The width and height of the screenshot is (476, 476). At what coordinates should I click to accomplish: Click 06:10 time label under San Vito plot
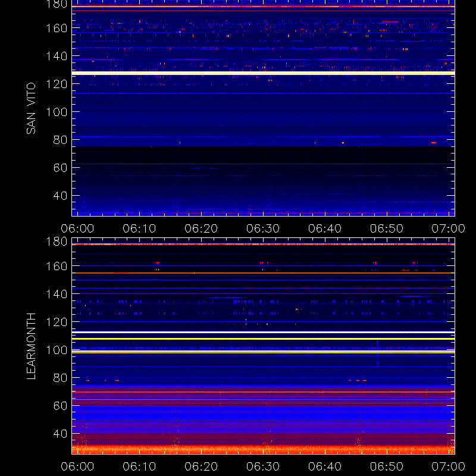(139, 228)
